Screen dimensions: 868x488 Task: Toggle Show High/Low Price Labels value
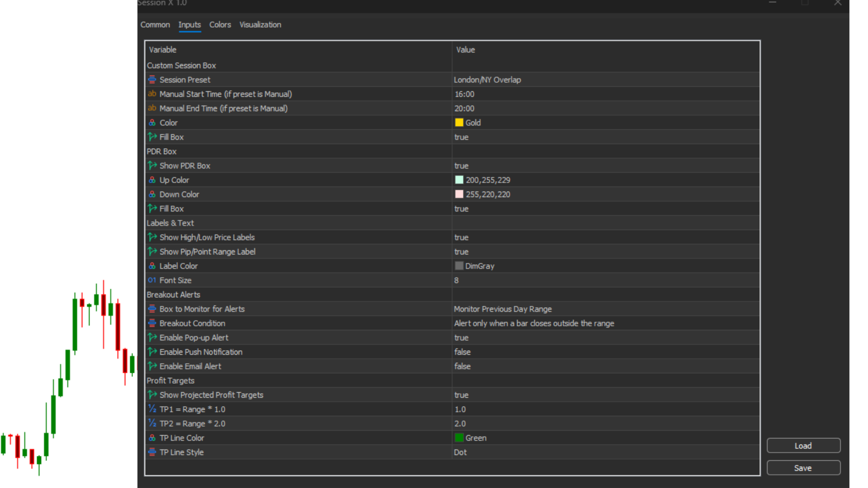tap(461, 237)
